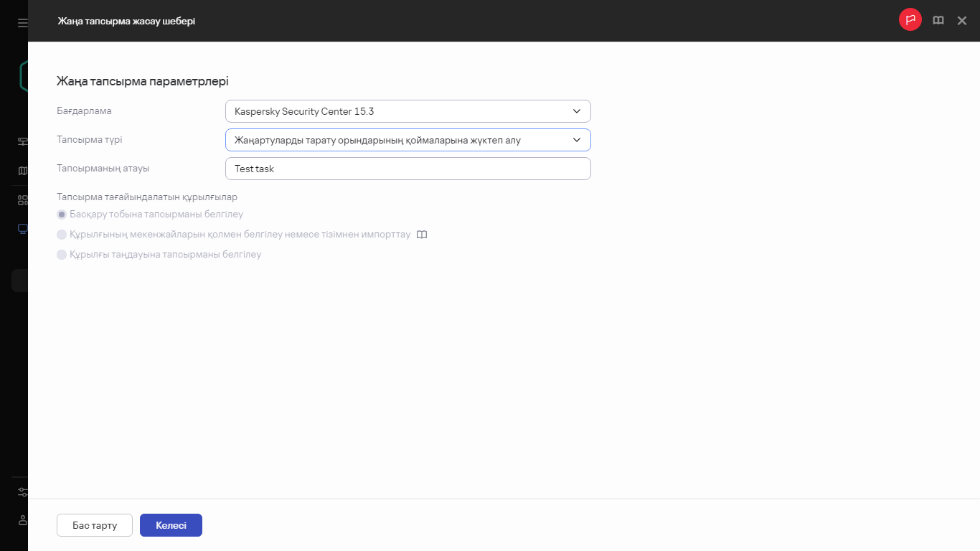Click the user account icon in sidebar
980x551 pixels.
pyautogui.click(x=22, y=519)
